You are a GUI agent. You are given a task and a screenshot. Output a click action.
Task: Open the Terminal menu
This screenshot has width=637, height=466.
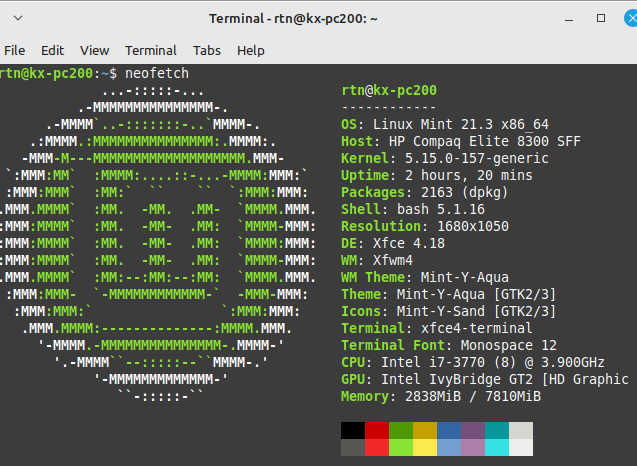tap(151, 50)
